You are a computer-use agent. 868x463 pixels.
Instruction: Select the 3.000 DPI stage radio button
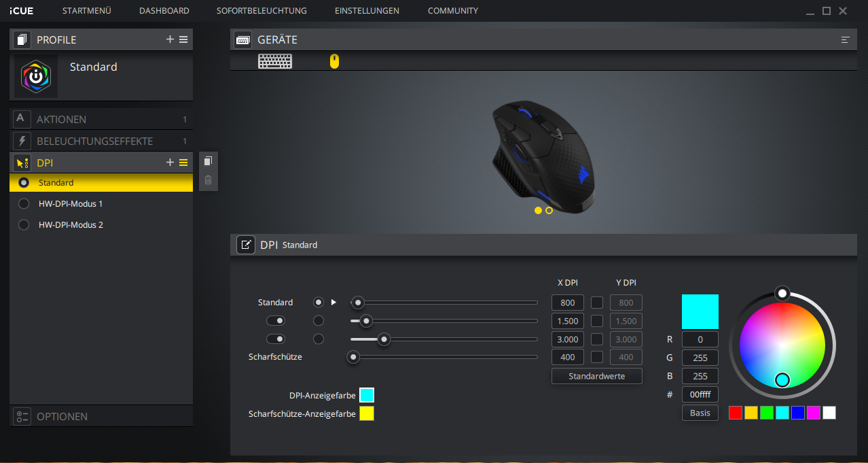tap(319, 339)
